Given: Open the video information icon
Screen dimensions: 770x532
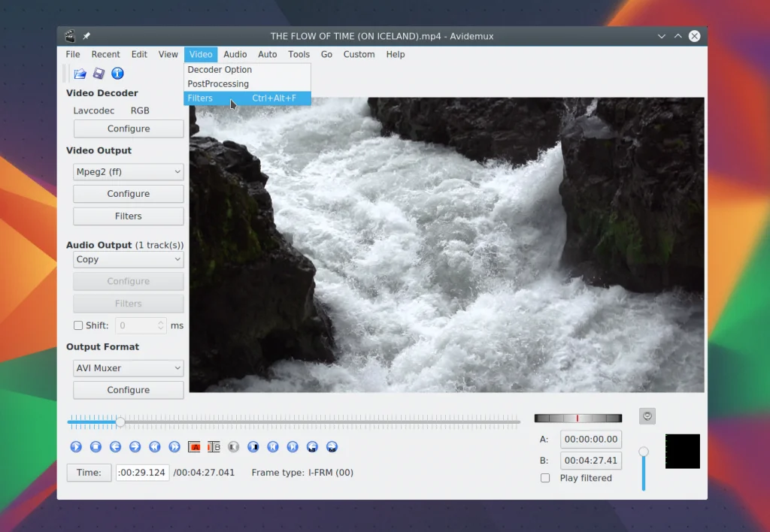Looking at the screenshot, I should coord(117,74).
